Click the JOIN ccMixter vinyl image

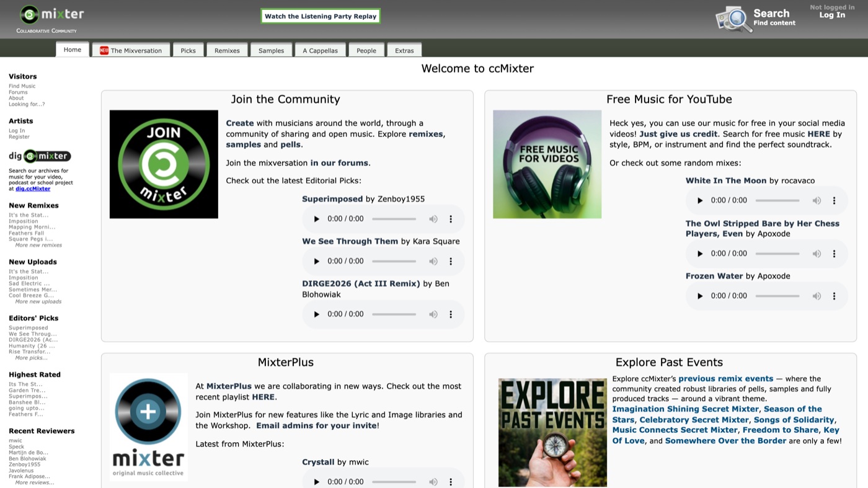pos(164,164)
